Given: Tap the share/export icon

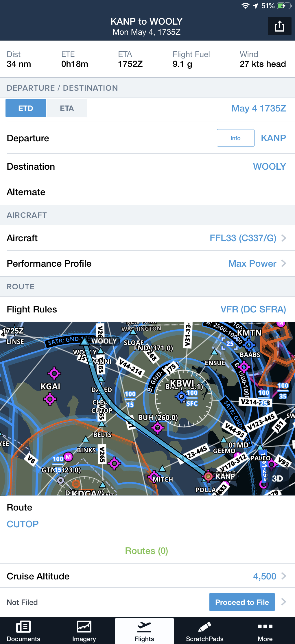Looking at the screenshot, I should coord(279,26).
